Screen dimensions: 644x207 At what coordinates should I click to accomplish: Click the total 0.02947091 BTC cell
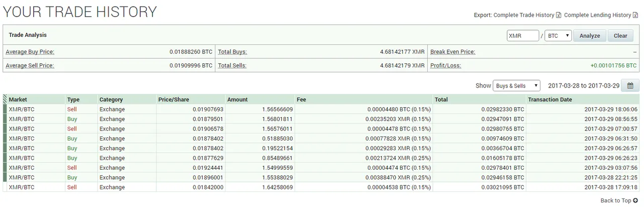(479, 119)
